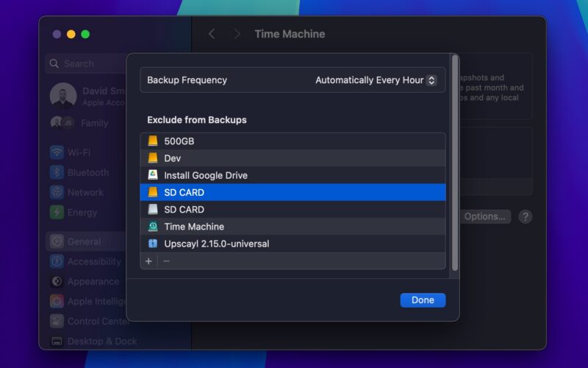Select the 500GB row in the exclusion list

[293, 141]
